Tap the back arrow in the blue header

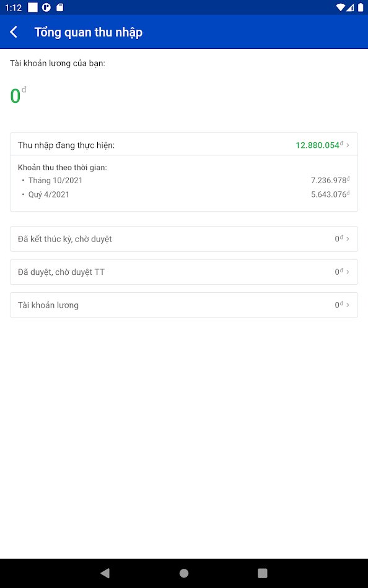[14, 32]
